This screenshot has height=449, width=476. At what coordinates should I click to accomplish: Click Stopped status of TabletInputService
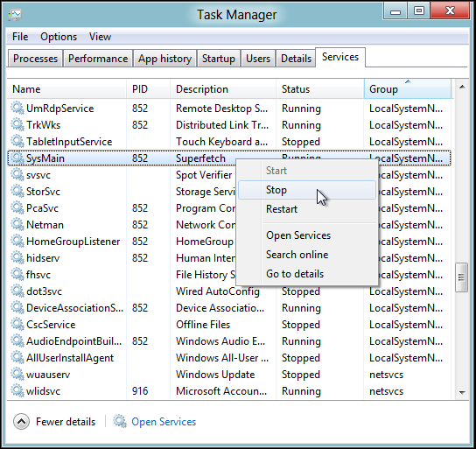click(x=300, y=142)
